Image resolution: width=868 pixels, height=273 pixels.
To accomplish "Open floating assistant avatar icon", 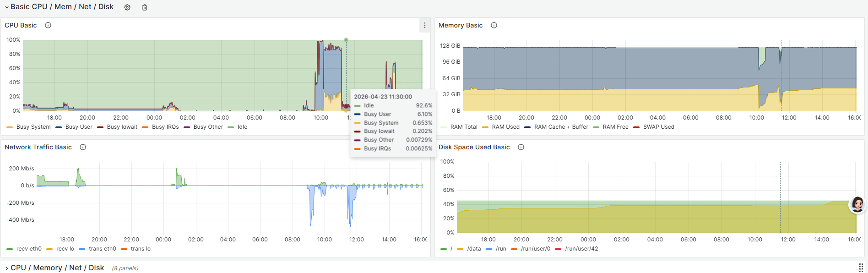I will pyautogui.click(x=857, y=204).
